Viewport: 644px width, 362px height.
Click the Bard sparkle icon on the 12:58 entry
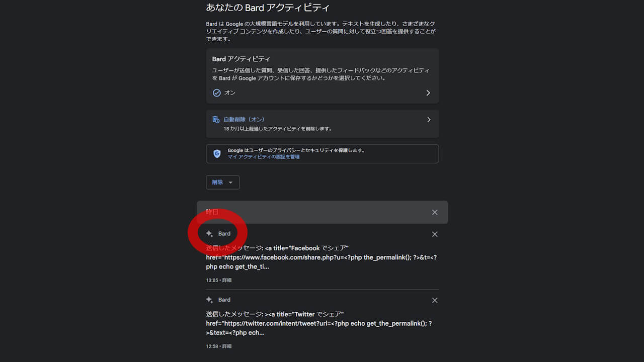click(210, 300)
